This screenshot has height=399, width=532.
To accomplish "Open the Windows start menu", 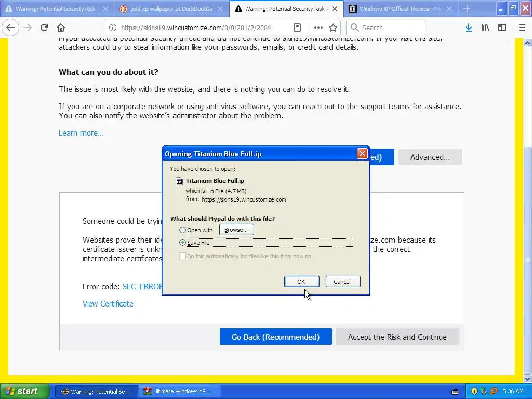I will coord(24,392).
